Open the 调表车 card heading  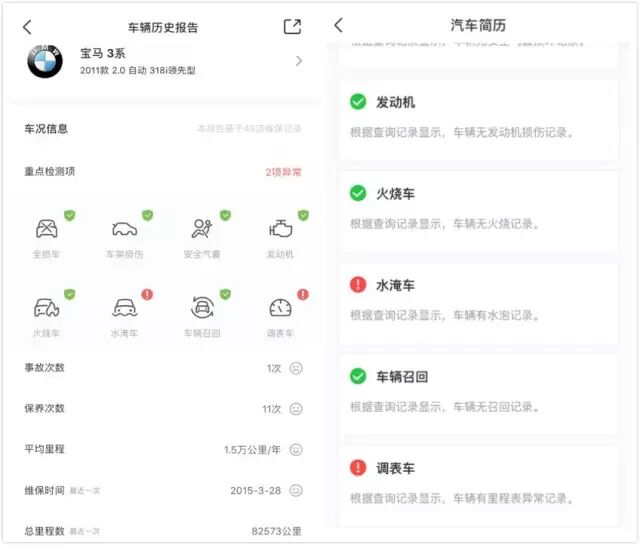396,468
